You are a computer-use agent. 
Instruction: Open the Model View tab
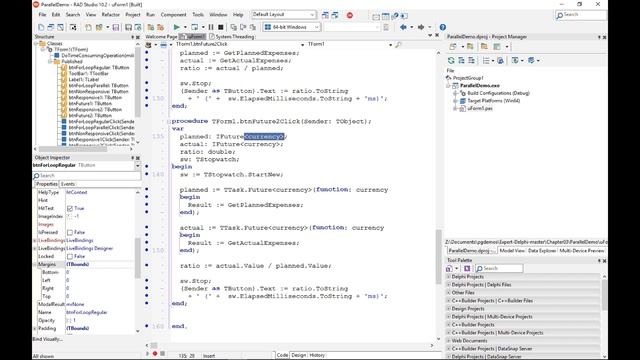(512, 251)
